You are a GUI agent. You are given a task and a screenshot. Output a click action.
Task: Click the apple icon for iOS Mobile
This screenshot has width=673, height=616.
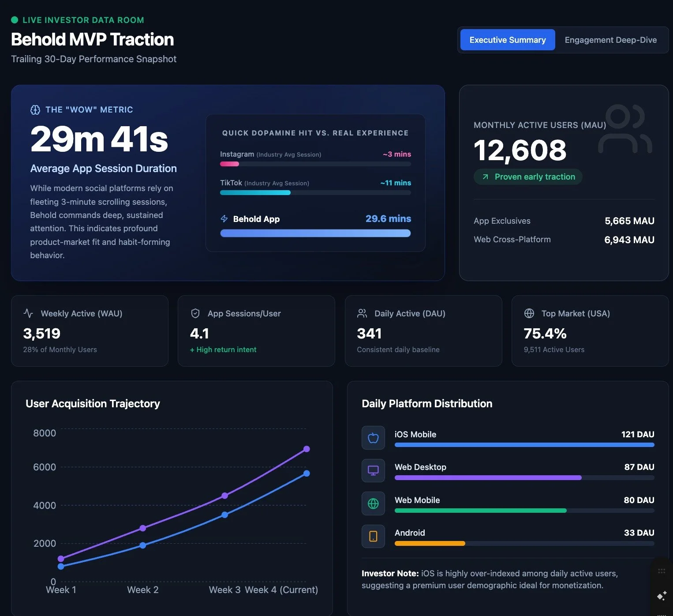coord(373,438)
